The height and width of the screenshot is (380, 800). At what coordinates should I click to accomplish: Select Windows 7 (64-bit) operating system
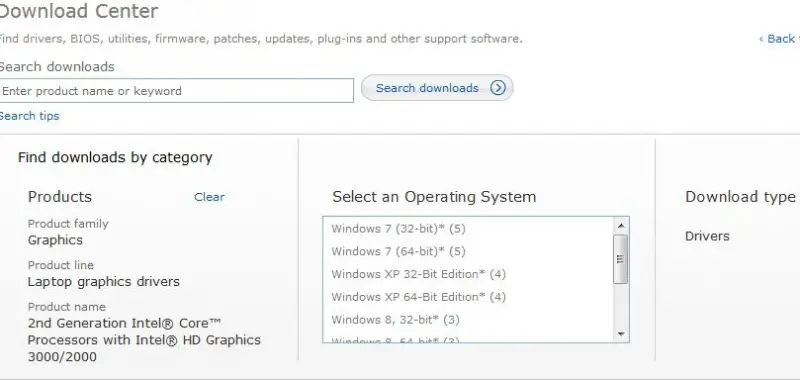pyautogui.click(x=398, y=251)
